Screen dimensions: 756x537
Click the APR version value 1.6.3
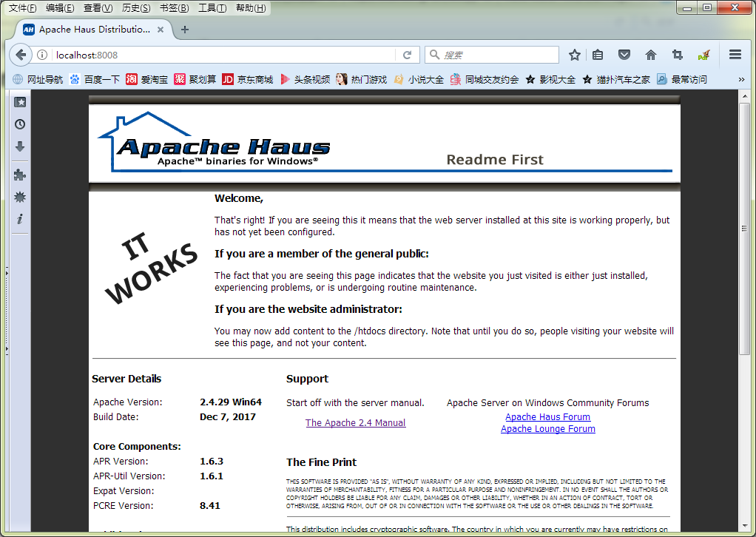click(211, 462)
